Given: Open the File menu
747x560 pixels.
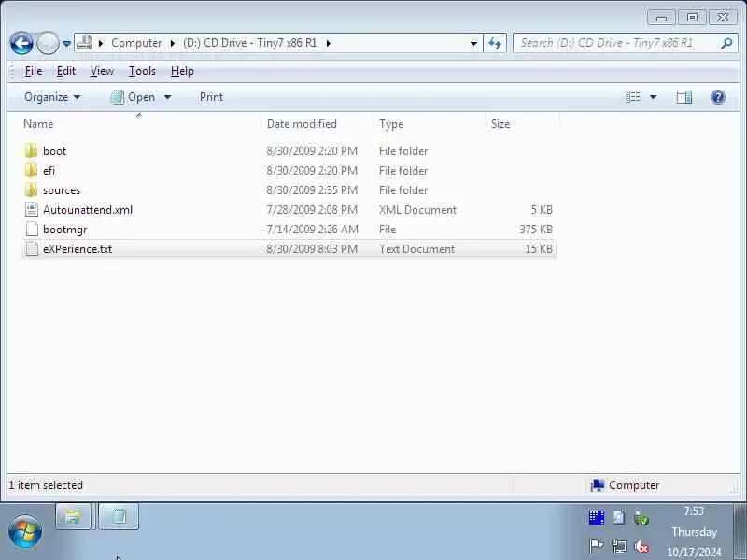Looking at the screenshot, I should coord(34,71).
